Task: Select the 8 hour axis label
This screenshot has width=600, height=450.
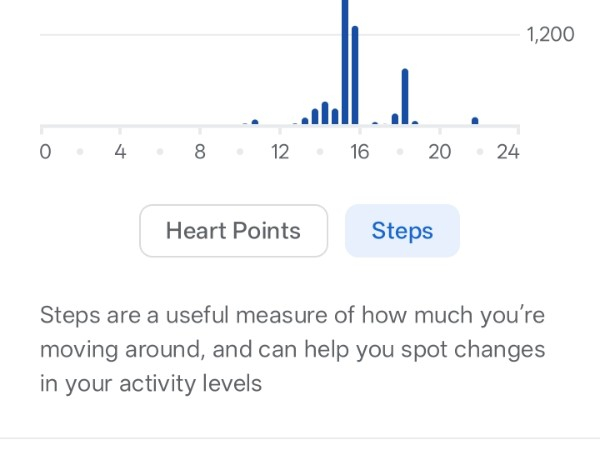Action: point(200,153)
